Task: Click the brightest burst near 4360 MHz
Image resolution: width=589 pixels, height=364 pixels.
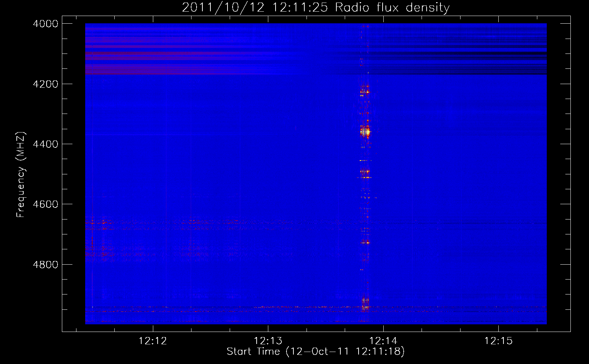Action: click(x=365, y=131)
